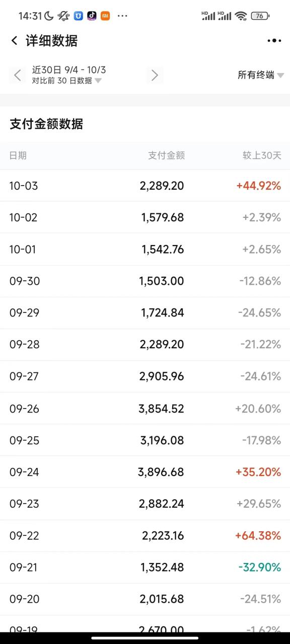Select the 10-03 data row
The width and height of the screenshot is (290, 644).
(145, 186)
